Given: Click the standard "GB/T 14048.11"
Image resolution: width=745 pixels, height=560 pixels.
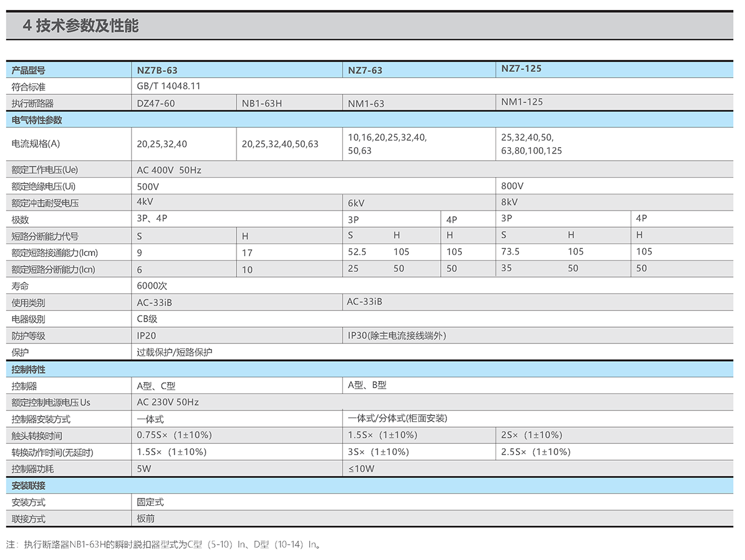Looking at the screenshot, I should click(x=169, y=86).
